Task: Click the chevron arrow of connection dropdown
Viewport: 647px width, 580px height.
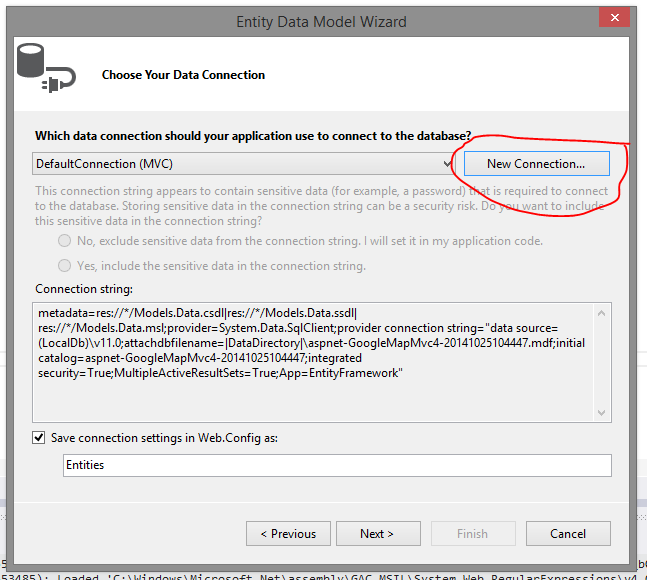Action: 447,164
